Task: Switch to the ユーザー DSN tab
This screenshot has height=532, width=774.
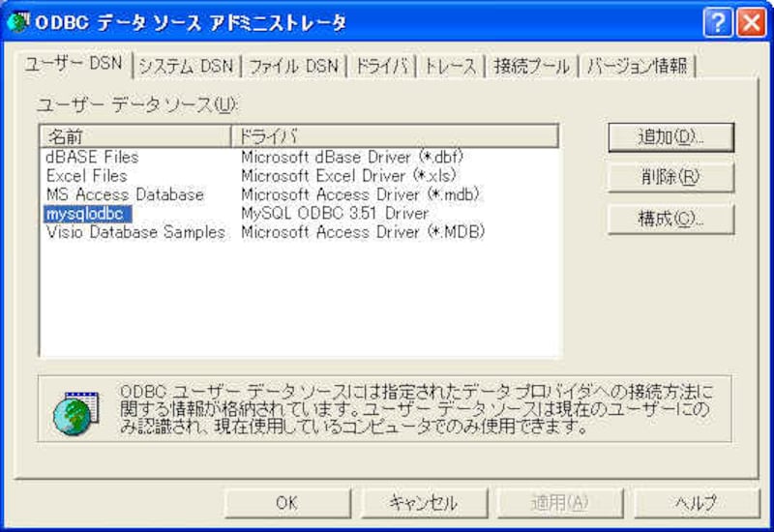Action: coord(74,64)
